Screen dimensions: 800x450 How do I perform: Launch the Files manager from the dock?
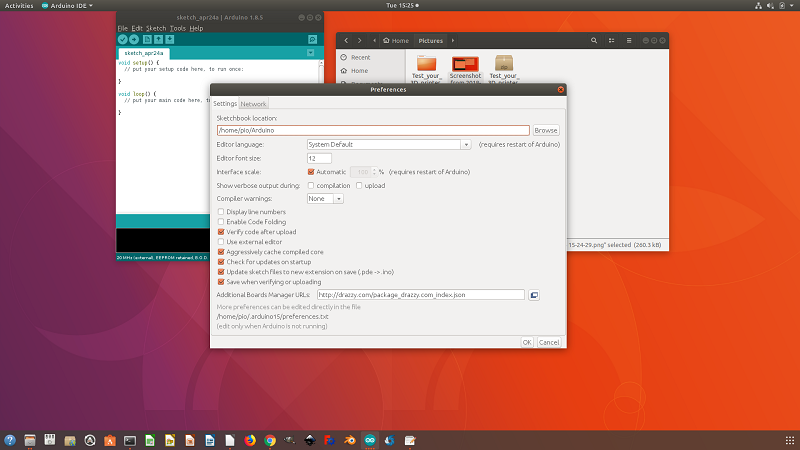(30, 440)
